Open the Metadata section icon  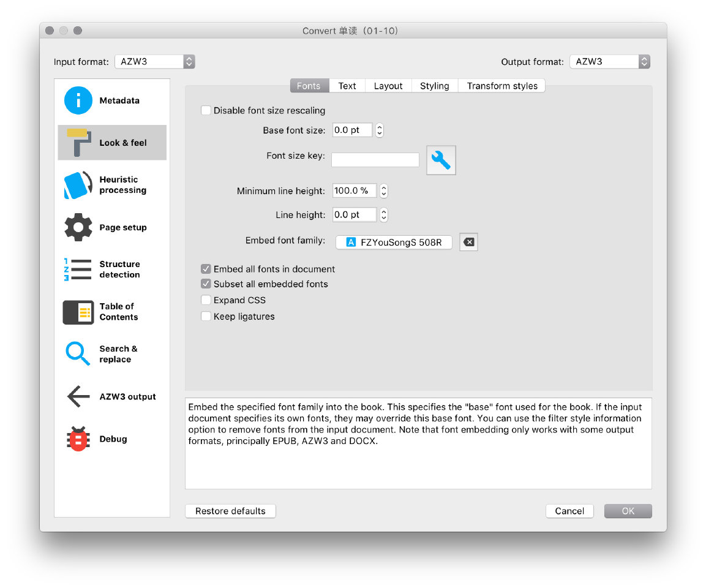pos(78,100)
